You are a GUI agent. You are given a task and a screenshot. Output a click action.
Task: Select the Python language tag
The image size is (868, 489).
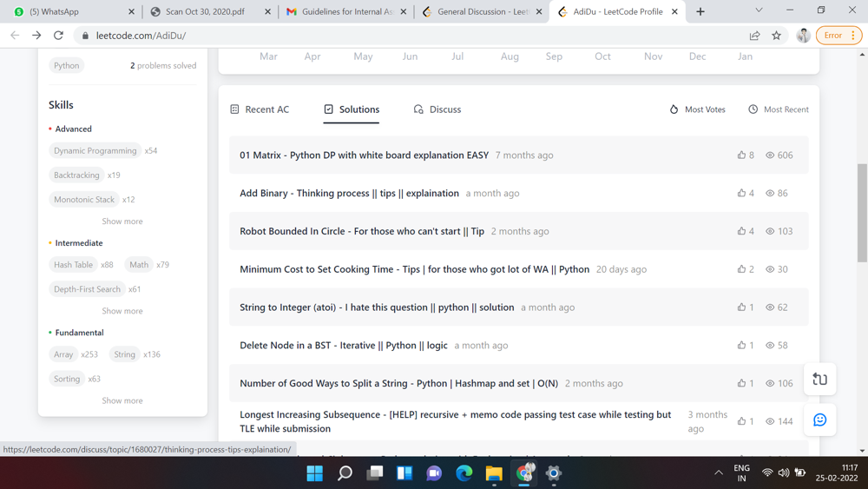click(67, 65)
